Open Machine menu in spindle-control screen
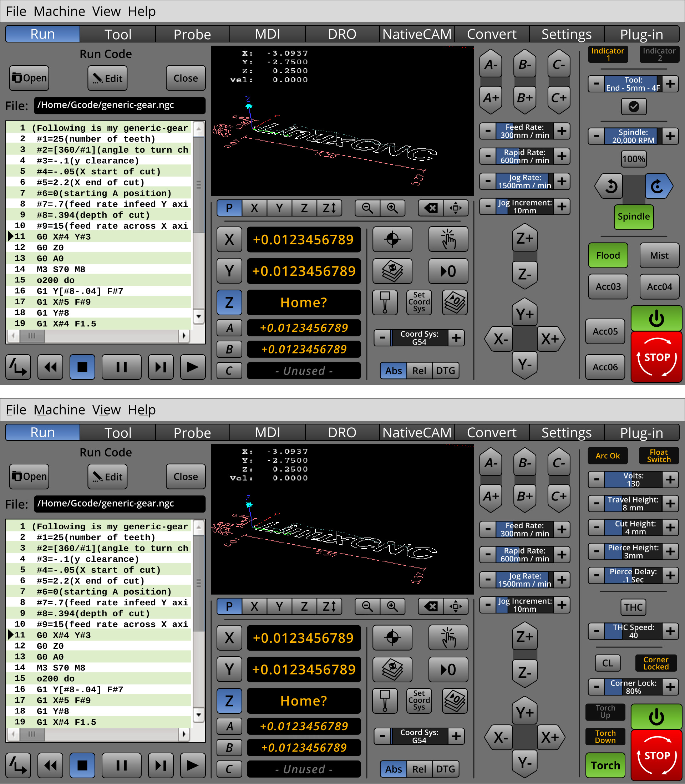The height and width of the screenshot is (784, 685). pos(59,11)
